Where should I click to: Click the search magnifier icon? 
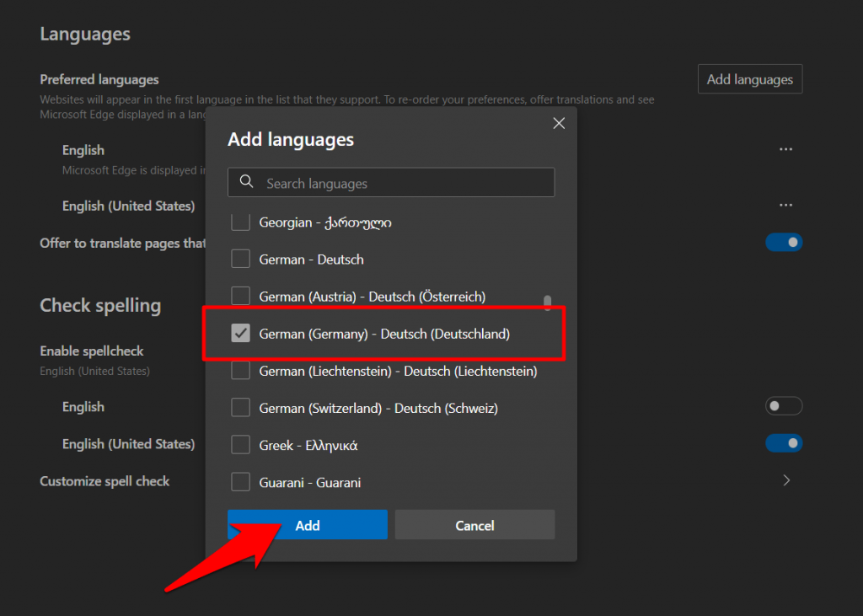pos(245,182)
